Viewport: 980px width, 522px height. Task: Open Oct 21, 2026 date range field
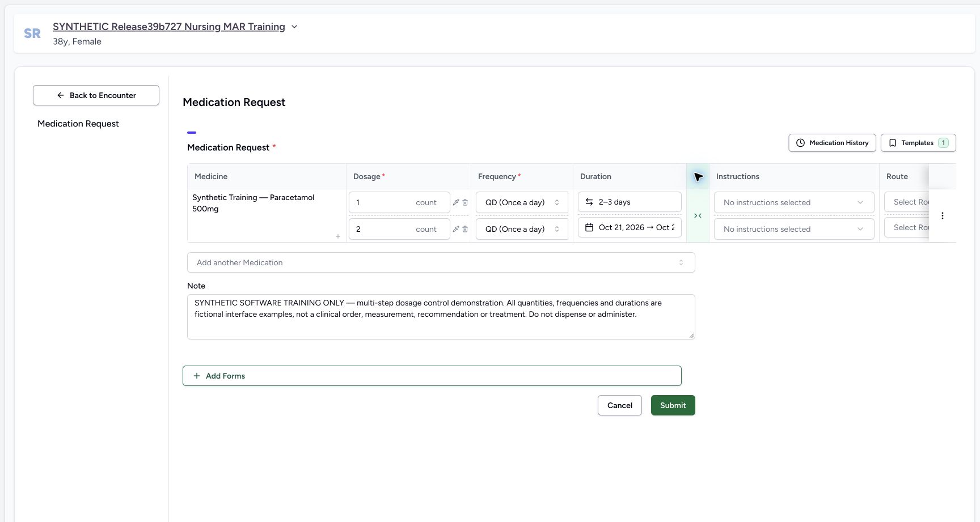(630, 227)
